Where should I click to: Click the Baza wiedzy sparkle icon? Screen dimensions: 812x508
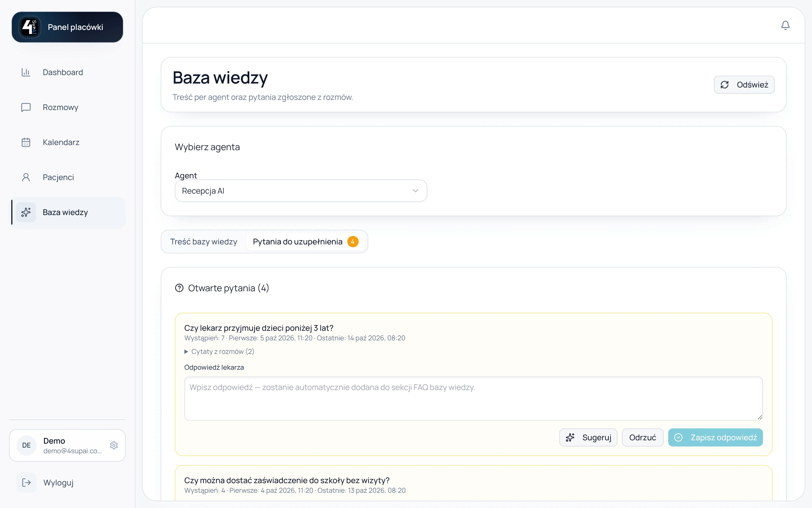(x=26, y=212)
